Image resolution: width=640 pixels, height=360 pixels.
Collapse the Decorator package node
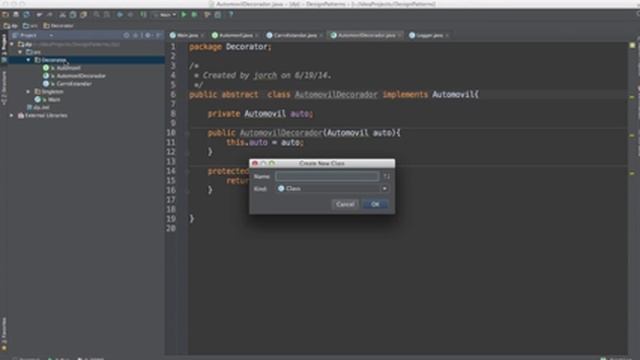pyautogui.click(x=28, y=60)
